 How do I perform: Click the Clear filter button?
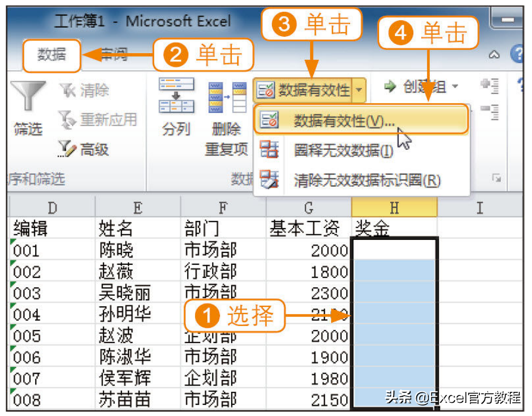[x=83, y=91]
